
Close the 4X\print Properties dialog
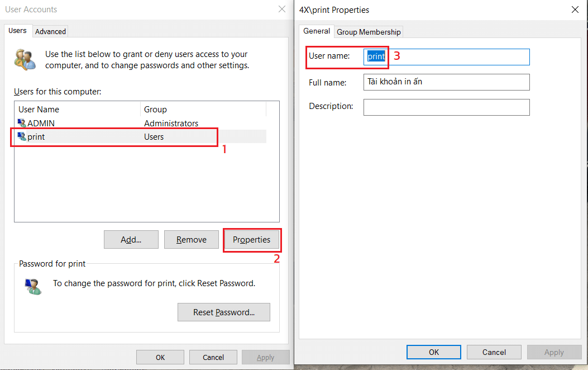click(575, 10)
